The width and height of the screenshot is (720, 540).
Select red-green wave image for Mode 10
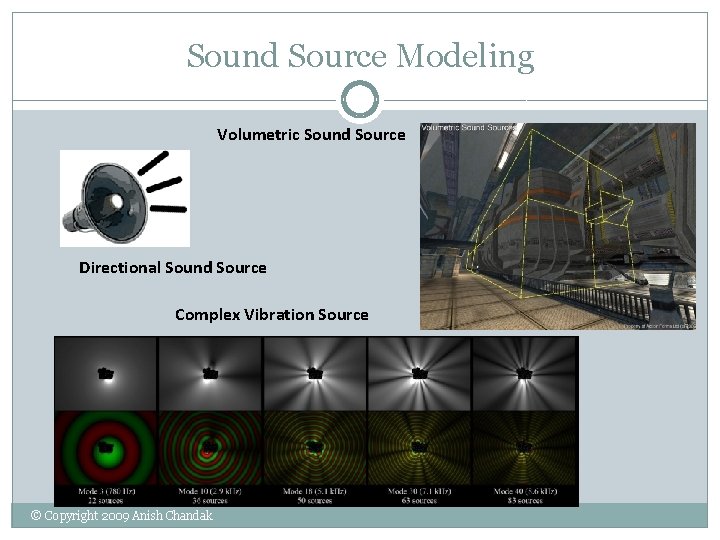click(210, 448)
